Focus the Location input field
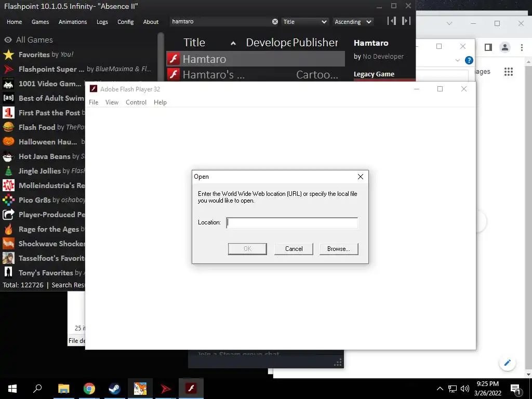 [292, 222]
